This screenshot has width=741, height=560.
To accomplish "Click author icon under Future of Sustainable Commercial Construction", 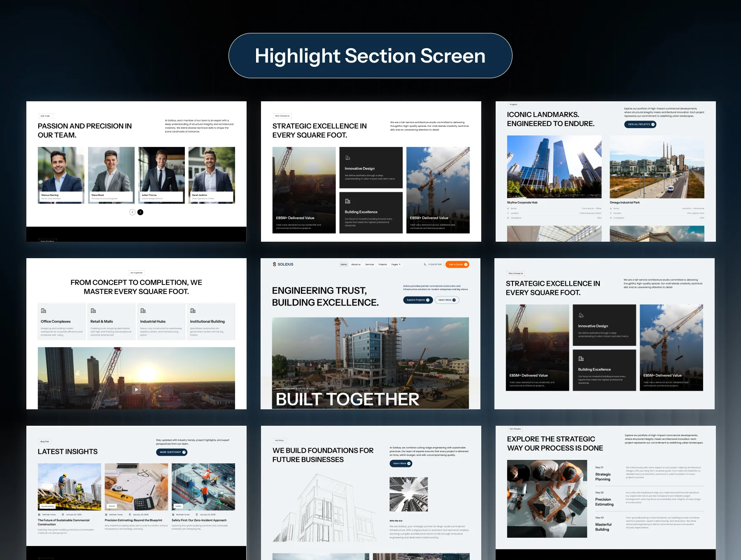I will click(x=39, y=515).
